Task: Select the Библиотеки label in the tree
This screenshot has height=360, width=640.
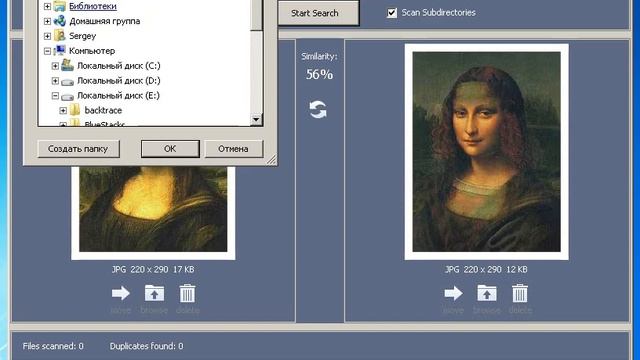Action: [93, 6]
